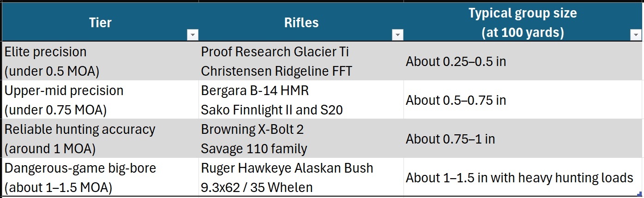
Task: Click the About 0.75–1 in cell
Action: click(x=450, y=139)
